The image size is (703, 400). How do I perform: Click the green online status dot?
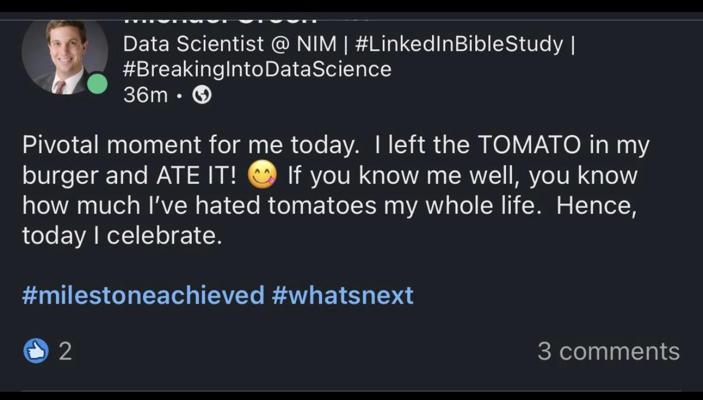(x=97, y=84)
